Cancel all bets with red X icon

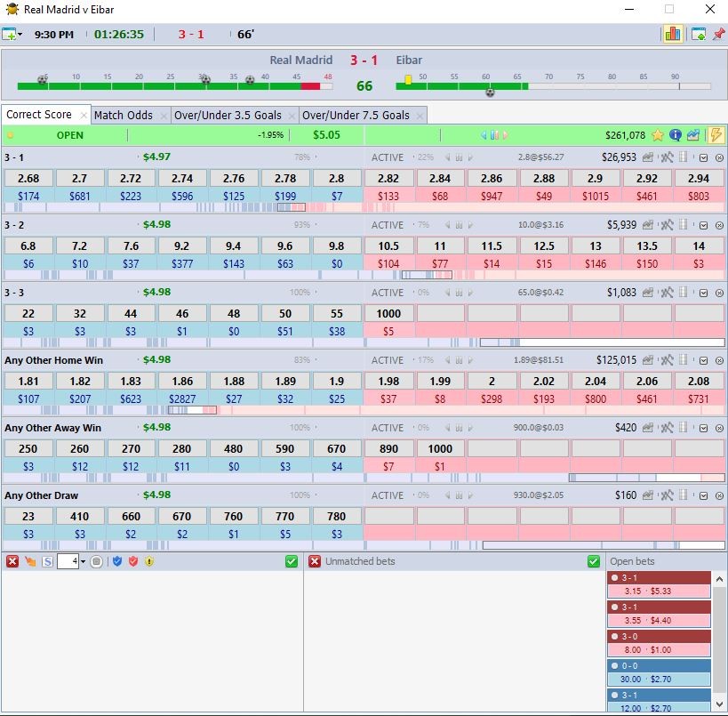pos(12,562)
